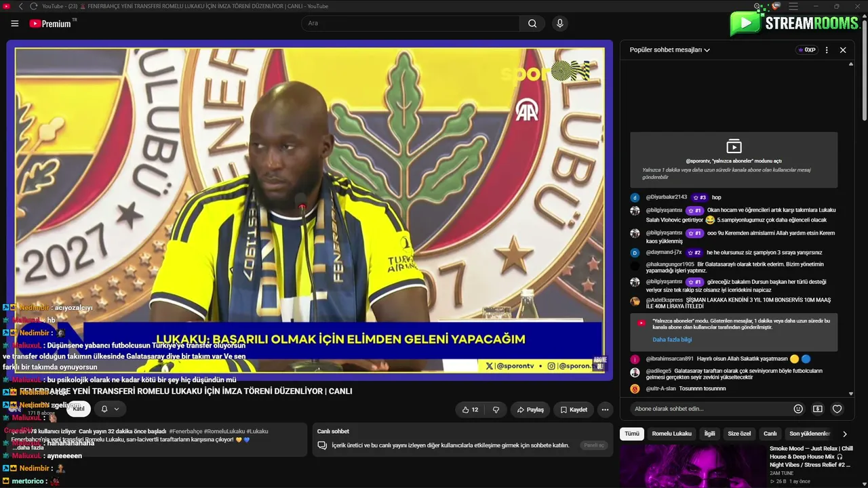The width and height of the screenshot is (868, 488).
Task: Open the Super Chat dollar icon
Action: [x=818, y=409]
